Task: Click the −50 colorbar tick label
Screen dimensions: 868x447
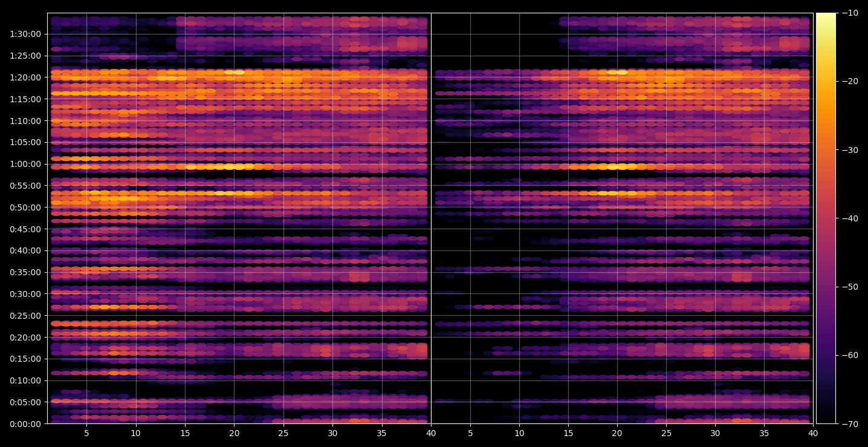Action: [850, 287]
